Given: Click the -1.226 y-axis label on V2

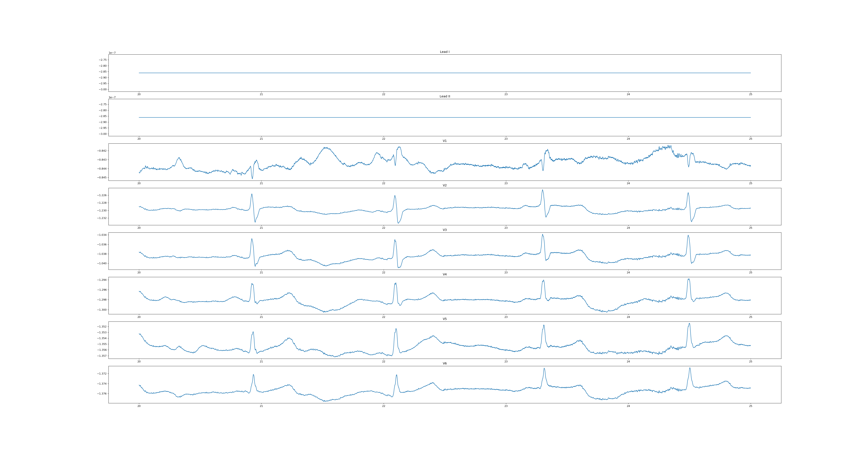Looking at the screenshot, I should pyautogui.click(x=102, y=196).
